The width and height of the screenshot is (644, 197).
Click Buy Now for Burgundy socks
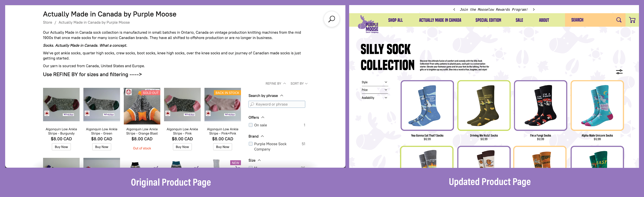pos(61,147)
